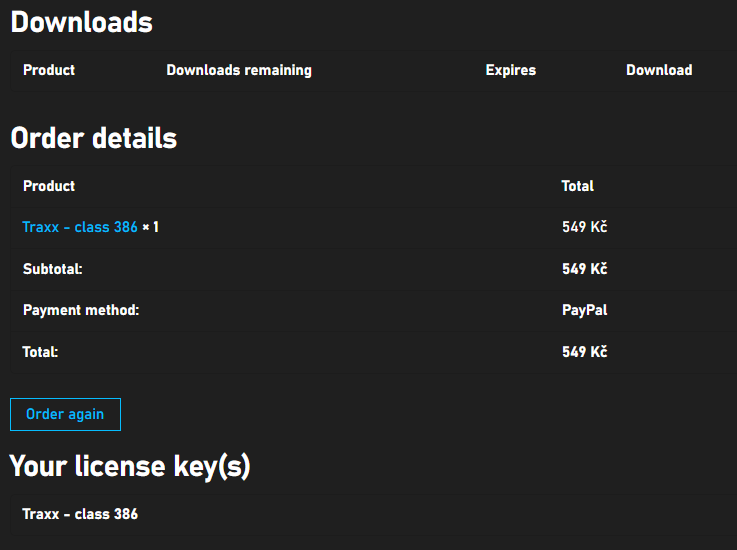Click the Payment method: label
Image resolution: width=737 pixels, height=550 pixels.
81,310
